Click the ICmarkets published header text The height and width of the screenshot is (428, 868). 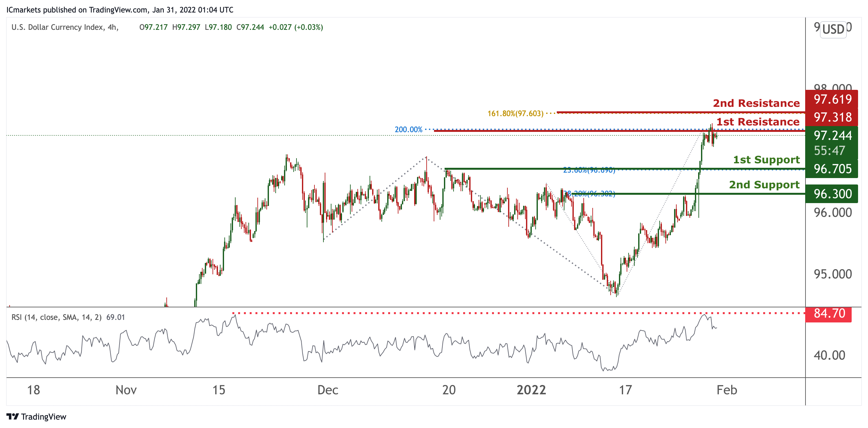pos(120,10)
